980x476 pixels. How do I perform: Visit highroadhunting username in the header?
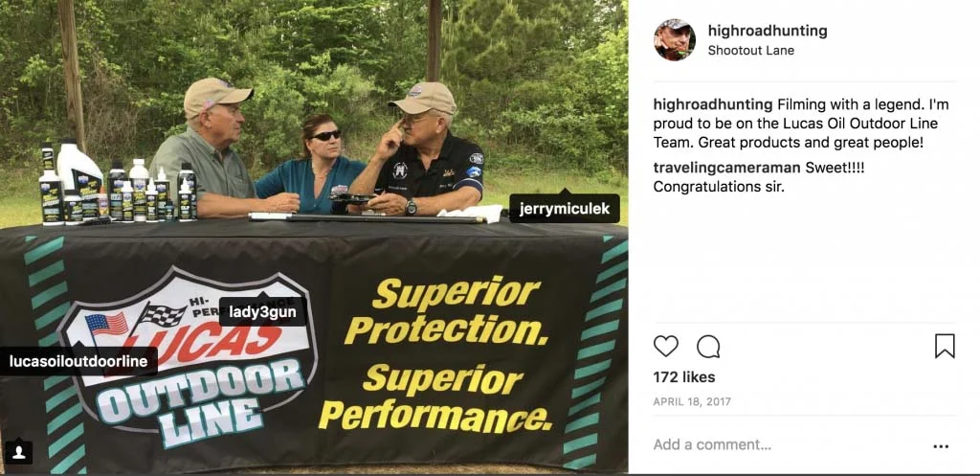coord(768,31)
